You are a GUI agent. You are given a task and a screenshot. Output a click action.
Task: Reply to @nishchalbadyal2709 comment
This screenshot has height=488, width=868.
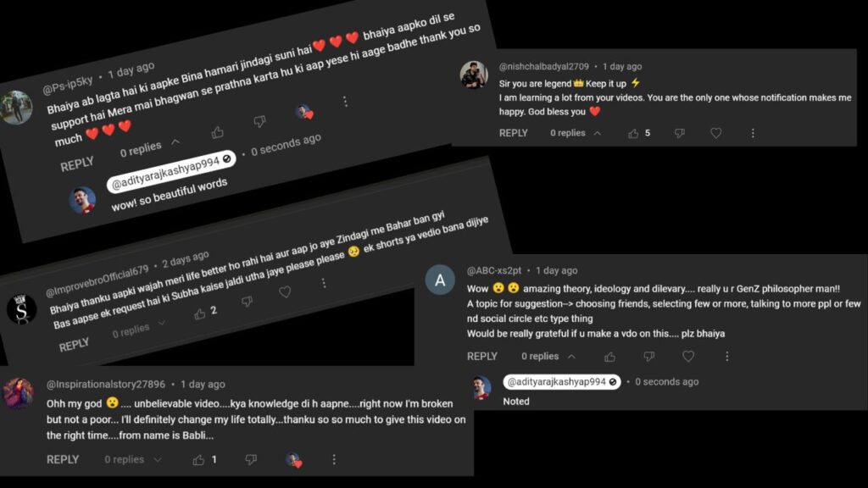pos(513,133)
